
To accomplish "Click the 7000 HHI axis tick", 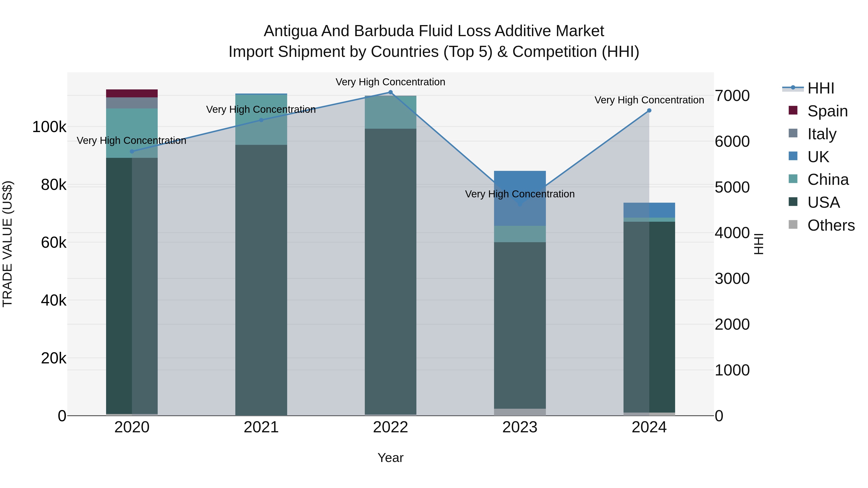I will tap(732, 96).
